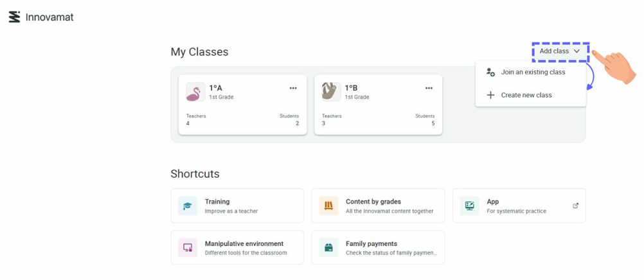Click the Content by grades books icon
This screenshot has width=644, height=280.
pyautogui.click(x=328, y=206)
